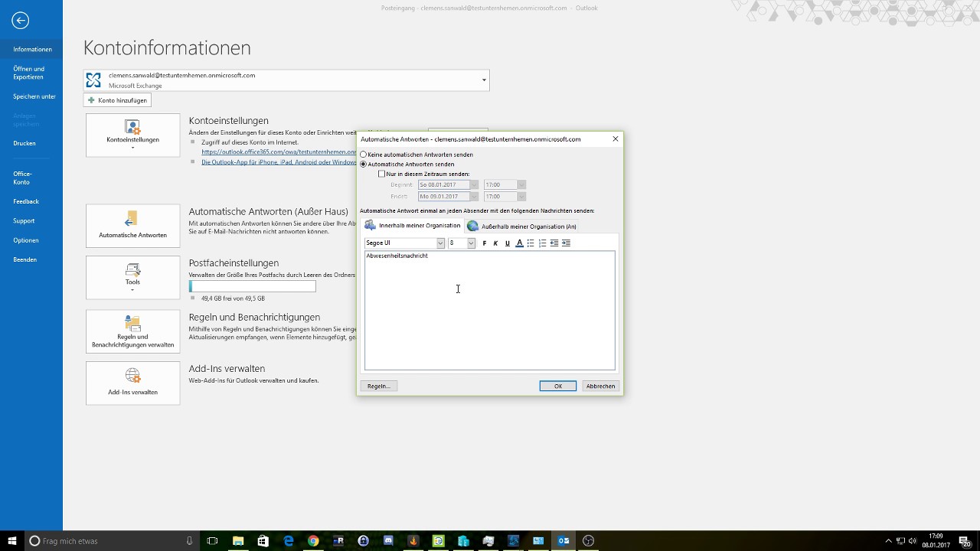The image size is (980, 551).
Task: Open the Tools tile button
Action: click(x=133, y=278)
